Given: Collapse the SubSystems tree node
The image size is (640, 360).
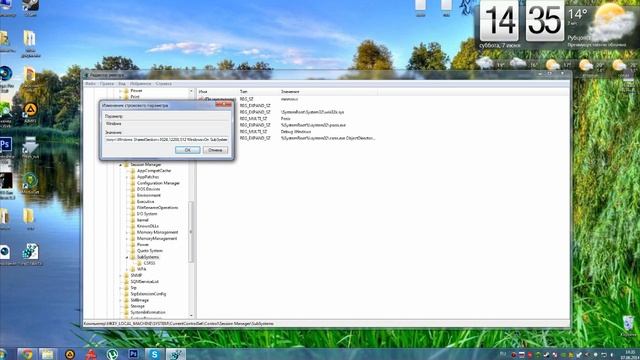Looking at the screenshot, I should pyautogui.click(x=127, y=258).
